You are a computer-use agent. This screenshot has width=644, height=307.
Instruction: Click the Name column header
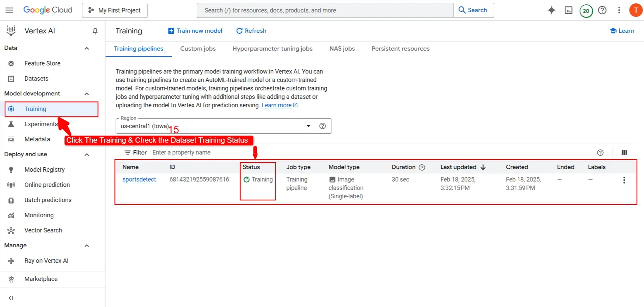pos(130,167)
